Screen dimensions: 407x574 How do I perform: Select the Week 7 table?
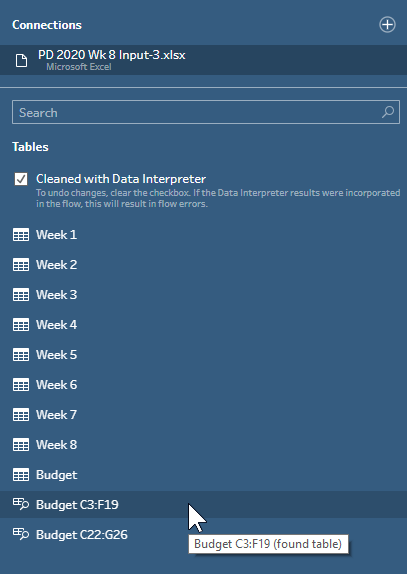[x=204, y=415]
